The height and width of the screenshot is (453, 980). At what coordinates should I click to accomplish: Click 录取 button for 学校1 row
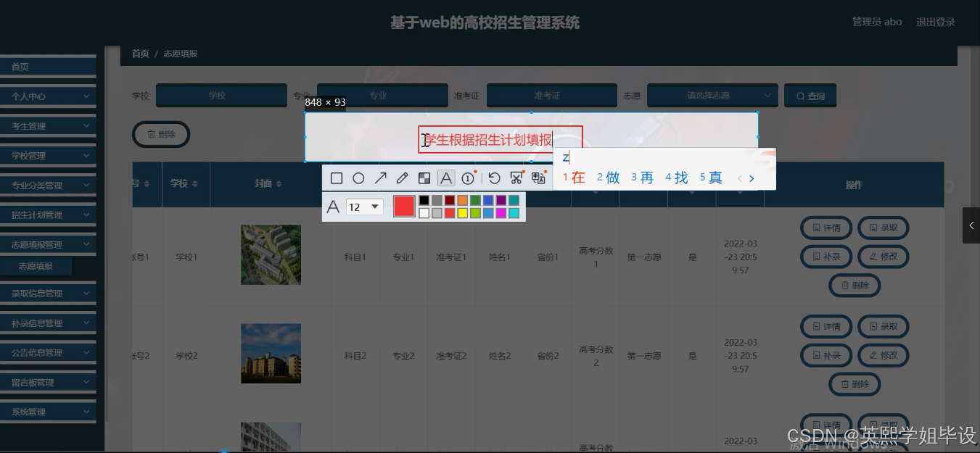pos(884,228)
